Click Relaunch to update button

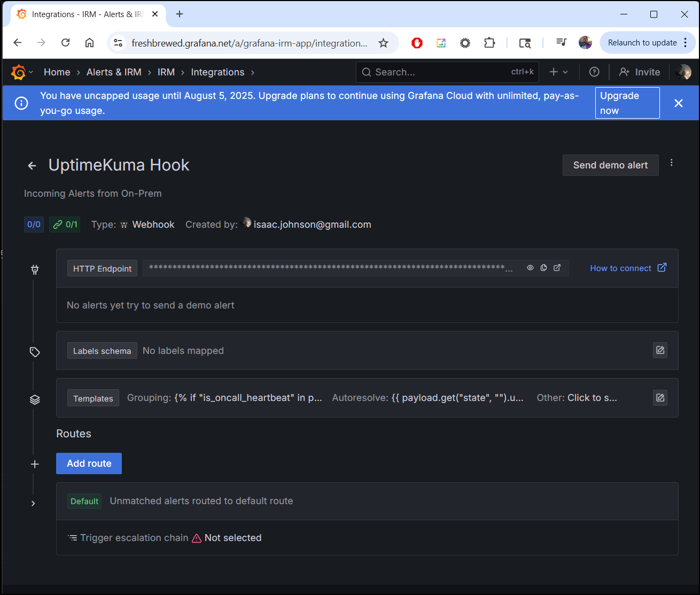648,43
